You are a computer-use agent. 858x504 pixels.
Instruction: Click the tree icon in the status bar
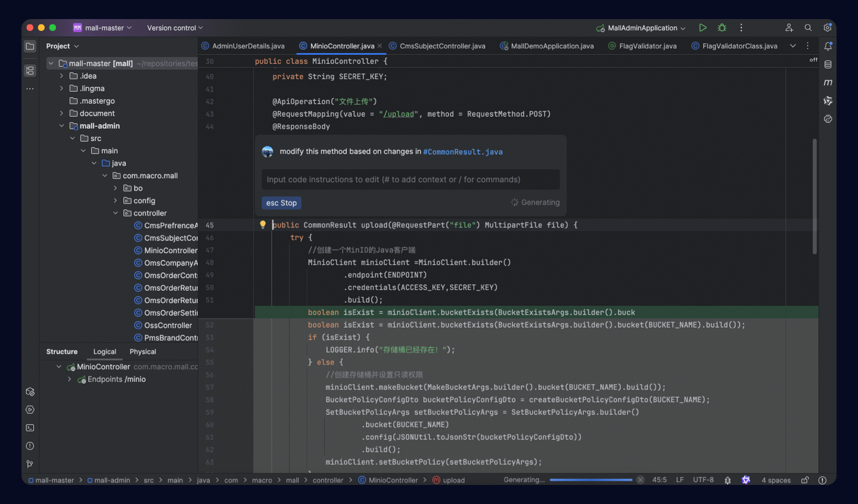coord(728,480)
